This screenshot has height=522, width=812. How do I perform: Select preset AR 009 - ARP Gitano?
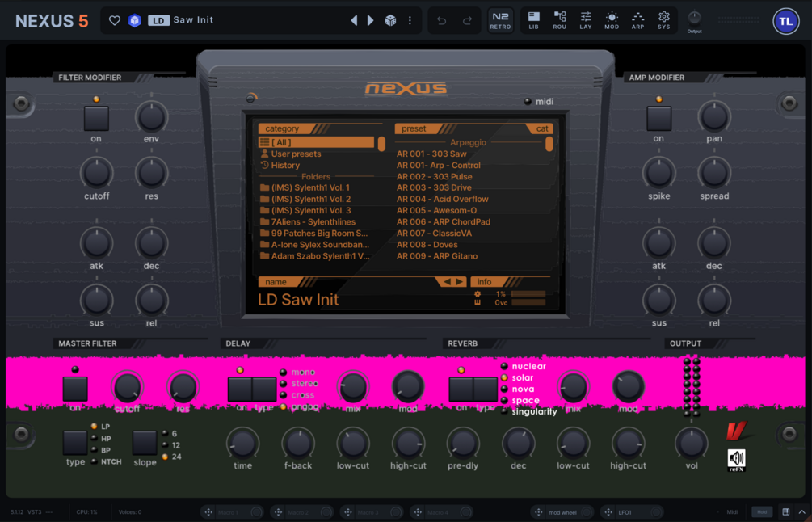point(437,256)
